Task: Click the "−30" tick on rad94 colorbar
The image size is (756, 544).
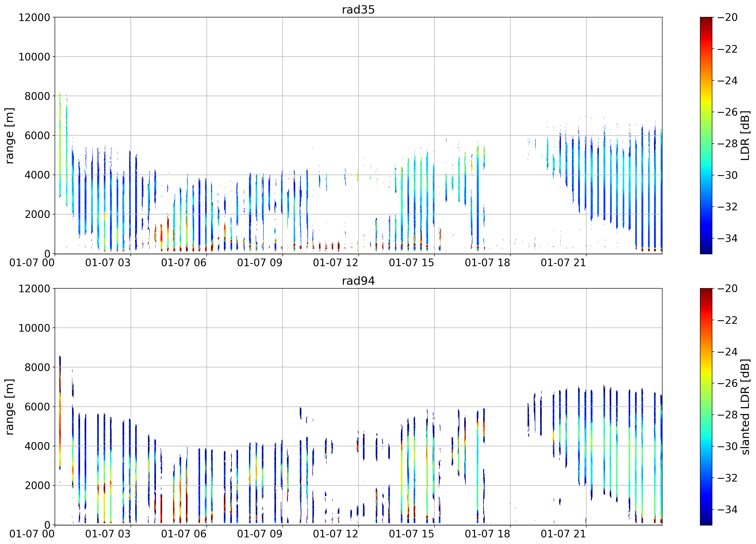Action: pyautogui.click(x=727, y=446)
